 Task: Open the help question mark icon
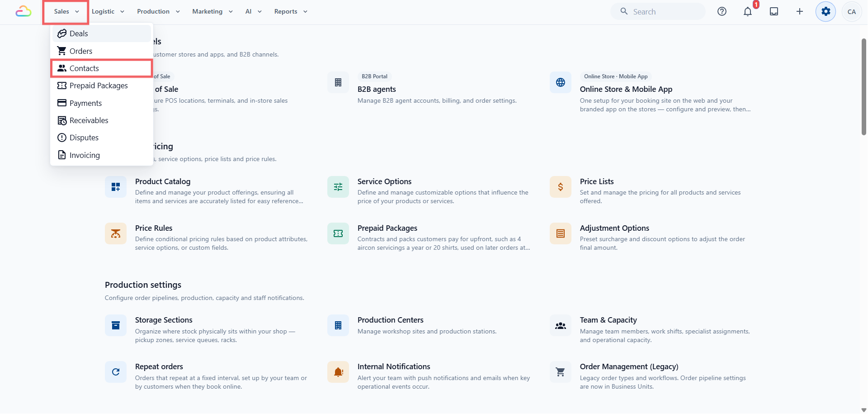click(x=722, y=11)
